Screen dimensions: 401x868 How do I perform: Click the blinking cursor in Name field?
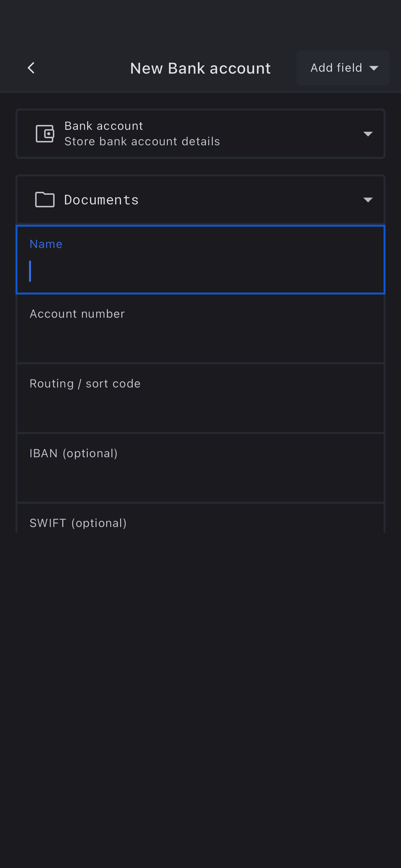(x=30, y=271)
